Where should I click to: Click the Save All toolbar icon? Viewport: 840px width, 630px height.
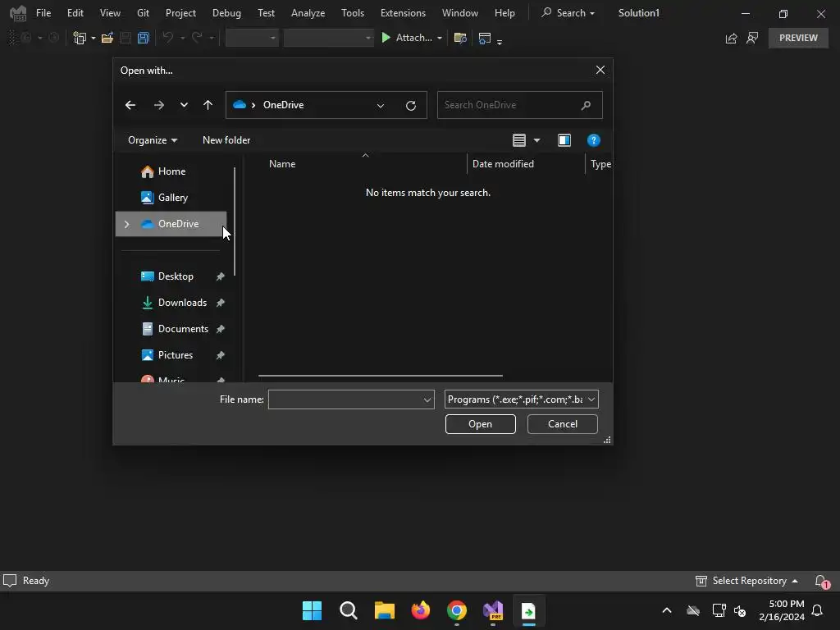pos(143,38)
